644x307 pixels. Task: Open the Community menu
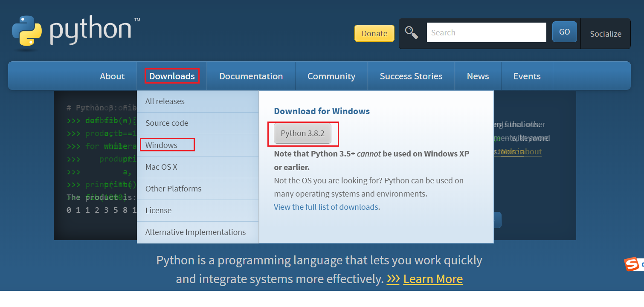(331, 76)
